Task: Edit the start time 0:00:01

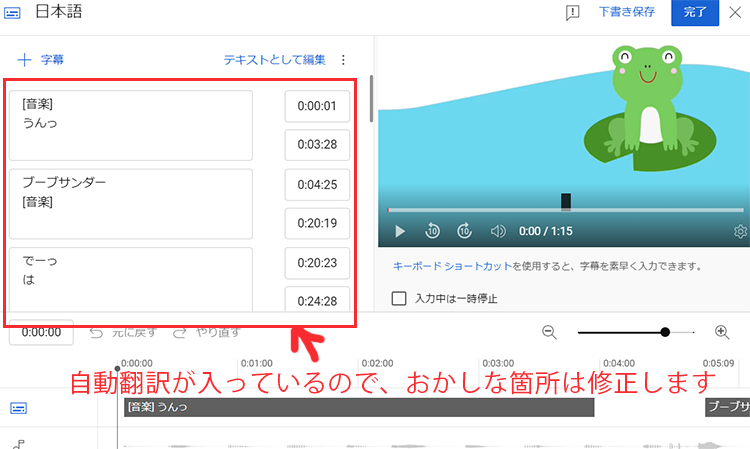Action: click(317, 106)
